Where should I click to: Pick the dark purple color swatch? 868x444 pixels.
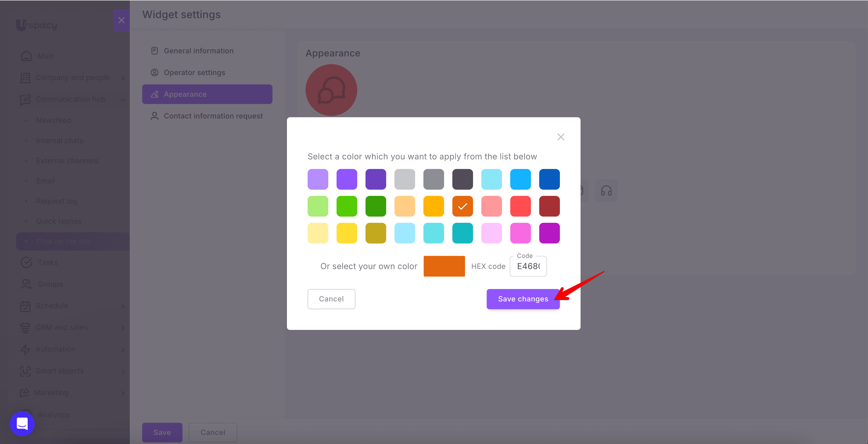[x=376, y=179]
